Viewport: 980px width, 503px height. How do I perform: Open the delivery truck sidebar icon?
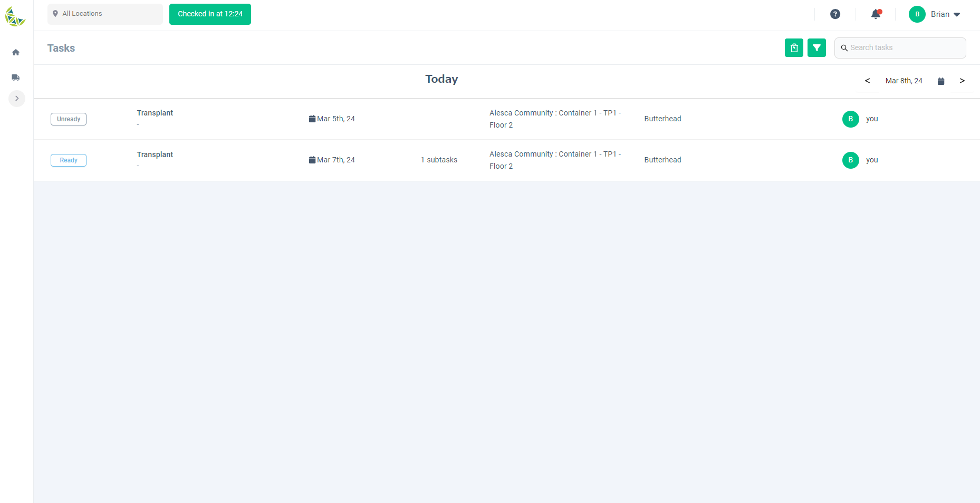(x=16, y=78)
